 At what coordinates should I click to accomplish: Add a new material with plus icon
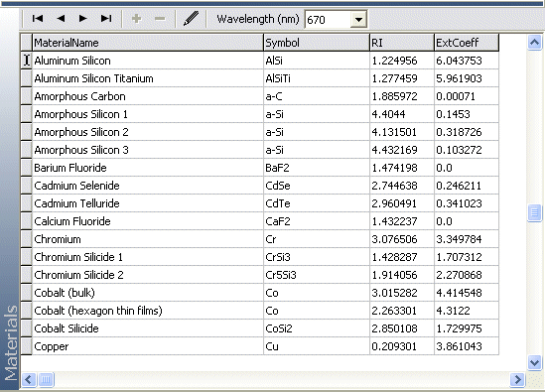[136, 19]
